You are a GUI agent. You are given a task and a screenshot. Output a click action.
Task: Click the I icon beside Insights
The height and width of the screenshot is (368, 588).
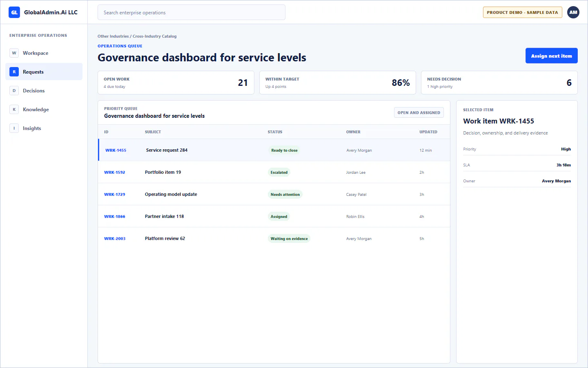[x=14, y=128]
